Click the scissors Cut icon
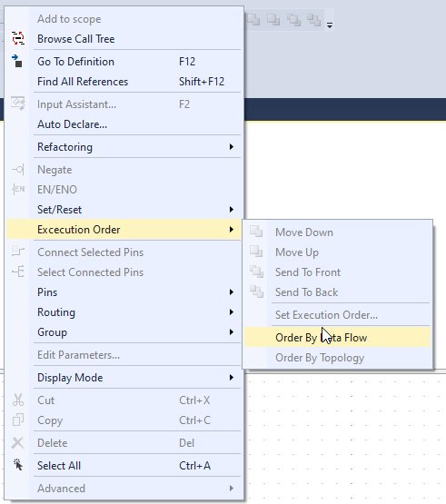Viewport: 446px width, 504px height. [18, 400]
